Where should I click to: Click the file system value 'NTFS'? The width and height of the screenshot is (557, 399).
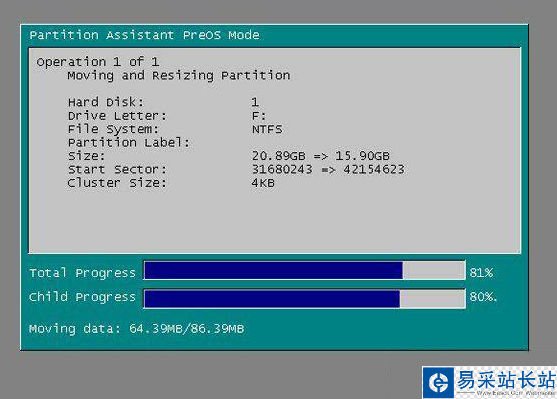coord(267,129)
